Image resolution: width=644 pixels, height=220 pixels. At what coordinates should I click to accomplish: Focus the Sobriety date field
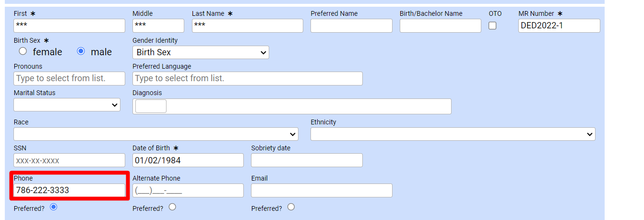click(x=307, y=160)
